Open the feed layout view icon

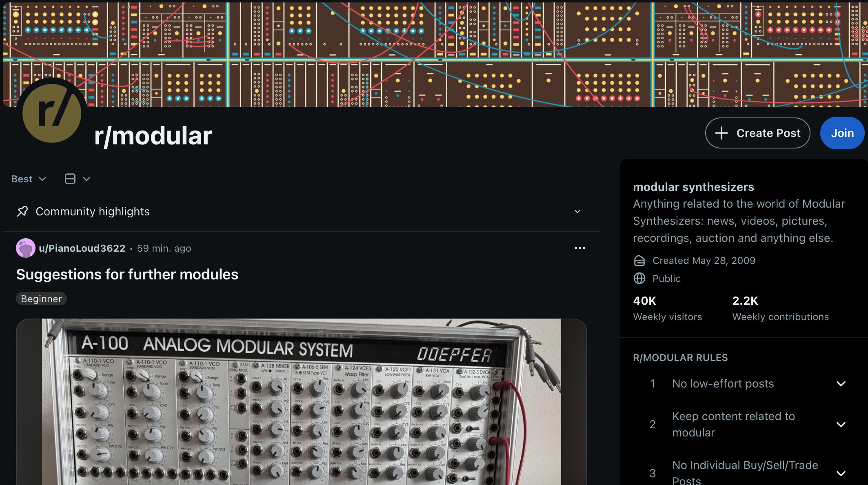70,178
